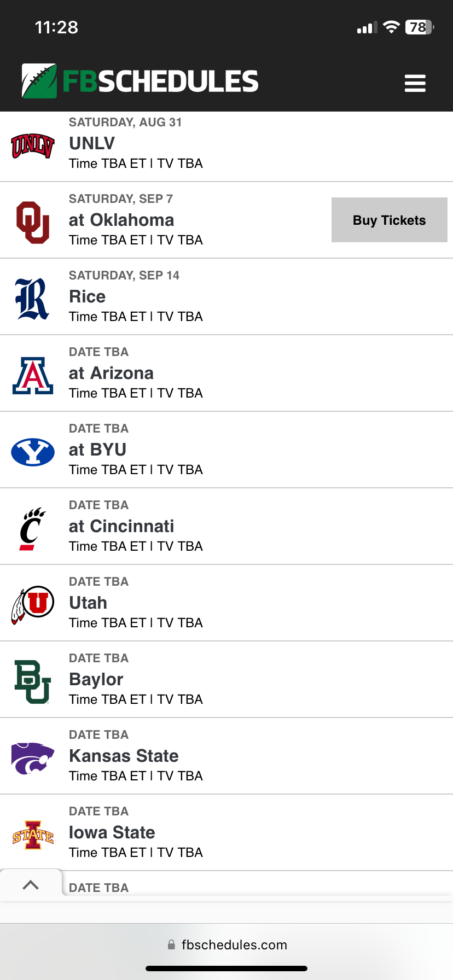
Task: Tap the BYU Cougars logo
Action: (33, 452)
